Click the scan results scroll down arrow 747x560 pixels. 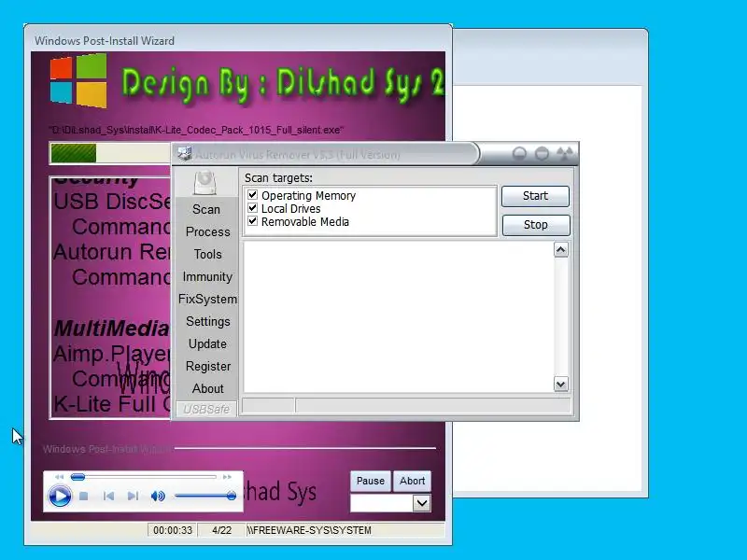tap(561, 384)
